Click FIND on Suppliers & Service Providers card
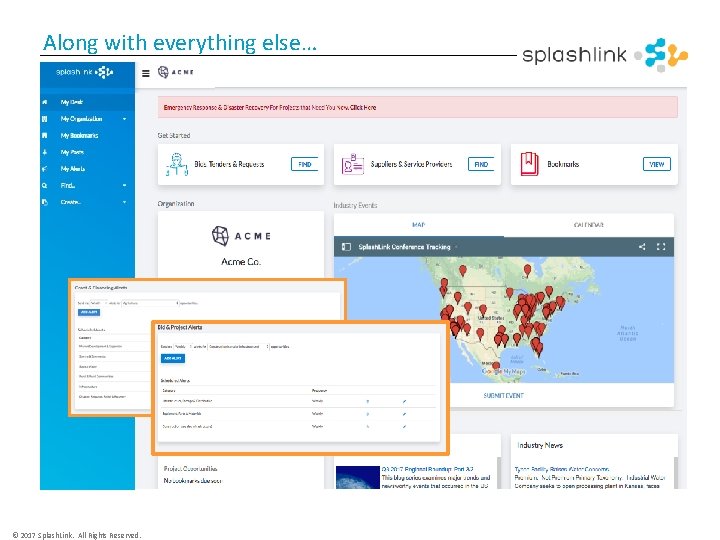The width and height of the screenshot is (720, 540). (x=481, y=164)
